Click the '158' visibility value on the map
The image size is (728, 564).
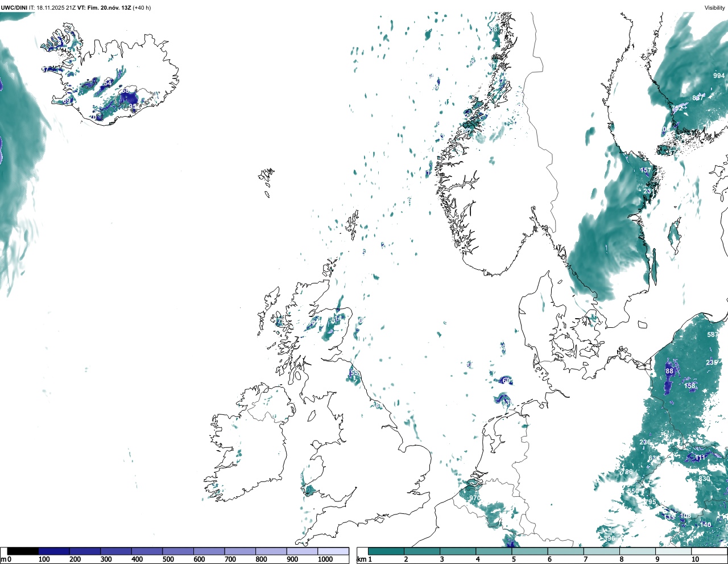click(x=690, y=386)
